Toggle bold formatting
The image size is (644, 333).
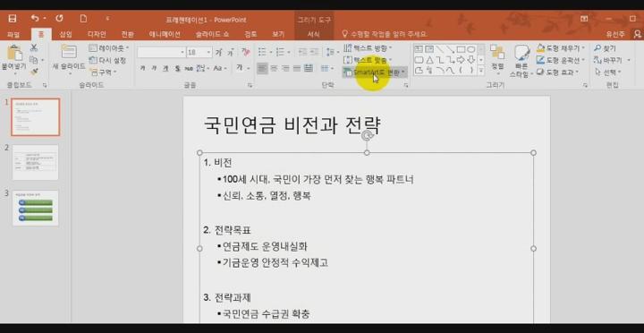142,68
